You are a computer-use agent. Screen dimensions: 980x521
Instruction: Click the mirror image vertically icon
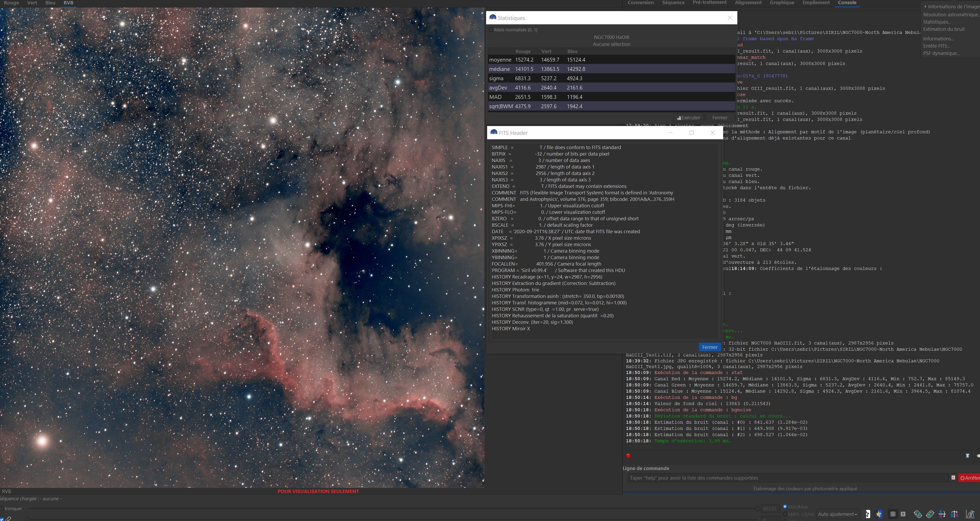click(x=942, y=514)
